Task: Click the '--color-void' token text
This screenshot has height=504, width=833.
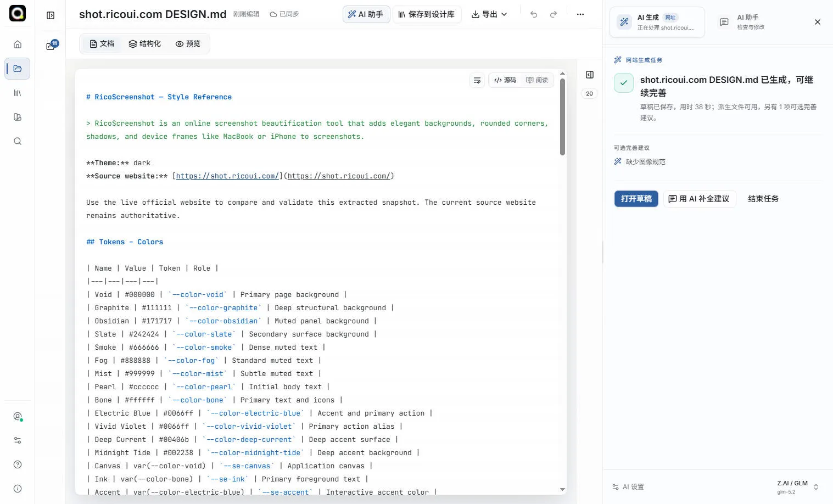Action: (x=198, y=295)
